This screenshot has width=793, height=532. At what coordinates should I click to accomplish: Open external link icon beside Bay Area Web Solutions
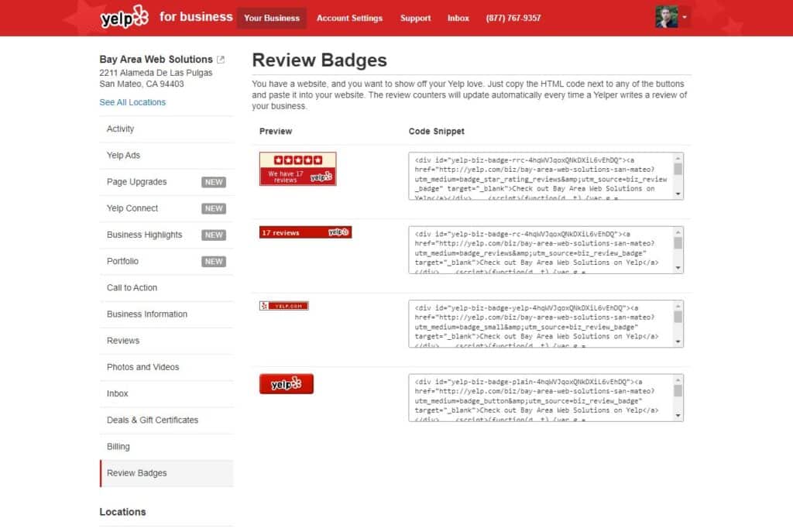[221, 60]
